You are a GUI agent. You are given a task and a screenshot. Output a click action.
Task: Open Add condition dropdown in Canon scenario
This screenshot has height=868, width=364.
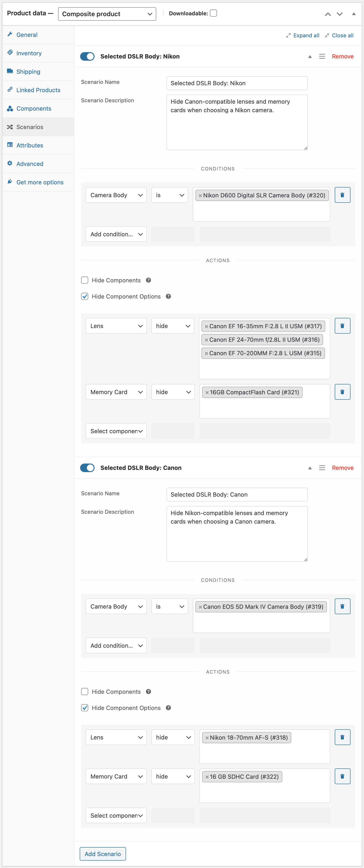116,646
